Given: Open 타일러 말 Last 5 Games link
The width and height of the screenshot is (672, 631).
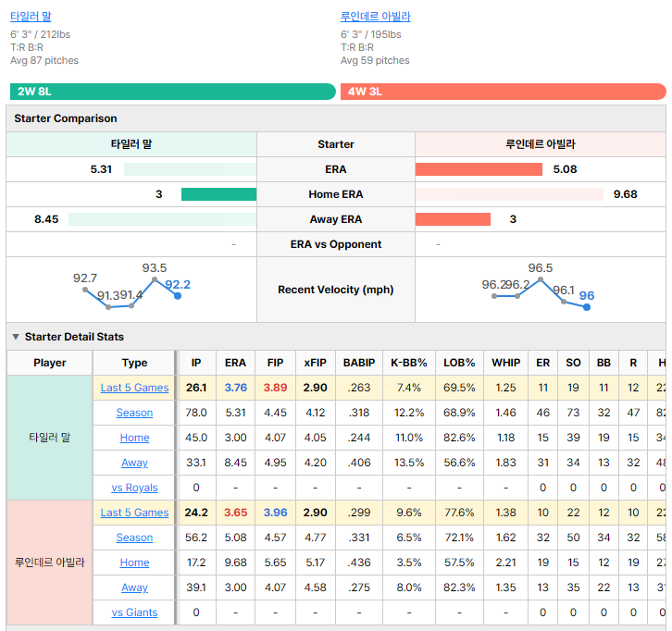Looking at the screenshot, I should click(x=134, y=388).
